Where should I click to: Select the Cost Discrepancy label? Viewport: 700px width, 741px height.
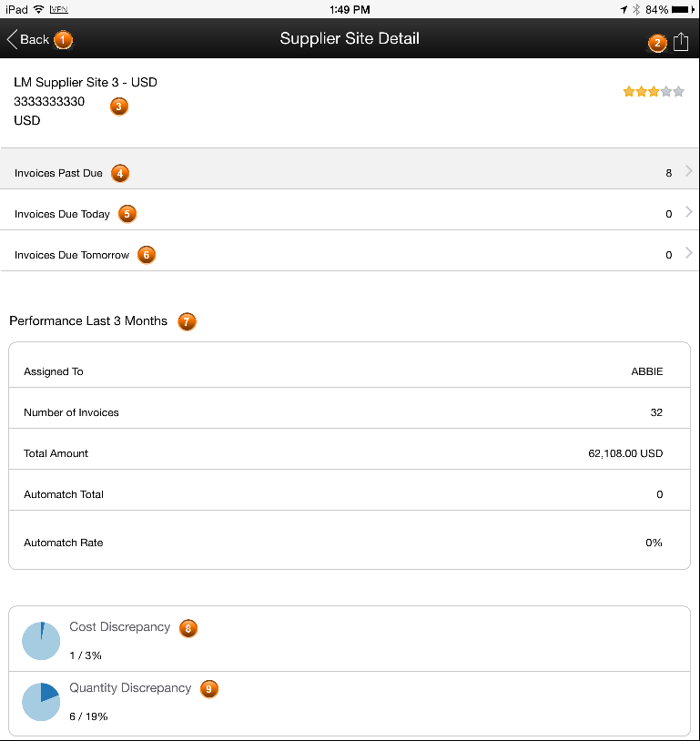coord(119,626)
